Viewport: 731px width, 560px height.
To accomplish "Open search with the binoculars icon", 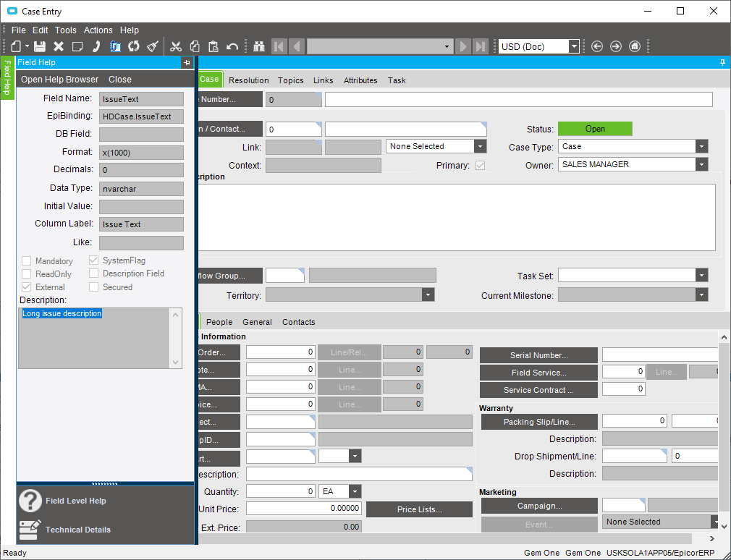I will coord(260,46).
